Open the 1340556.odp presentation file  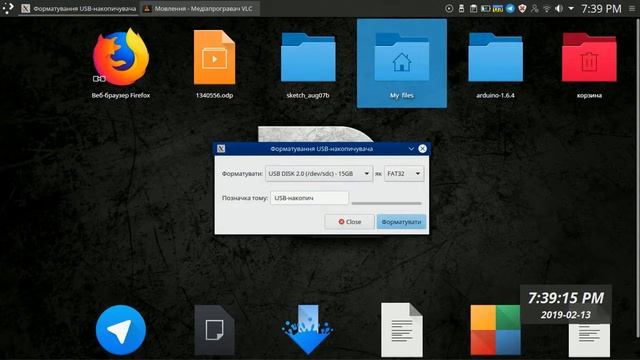(x=214, y=57)
